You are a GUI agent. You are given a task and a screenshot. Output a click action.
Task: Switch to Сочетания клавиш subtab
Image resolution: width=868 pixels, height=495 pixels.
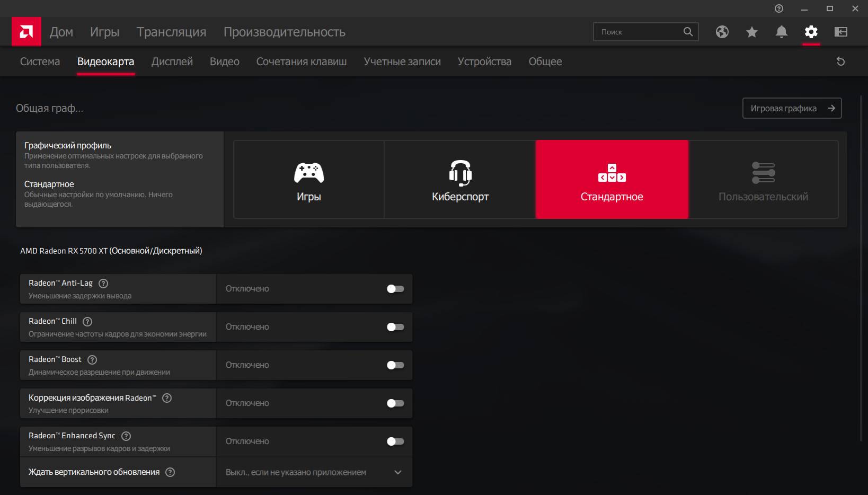pos(302,61)
